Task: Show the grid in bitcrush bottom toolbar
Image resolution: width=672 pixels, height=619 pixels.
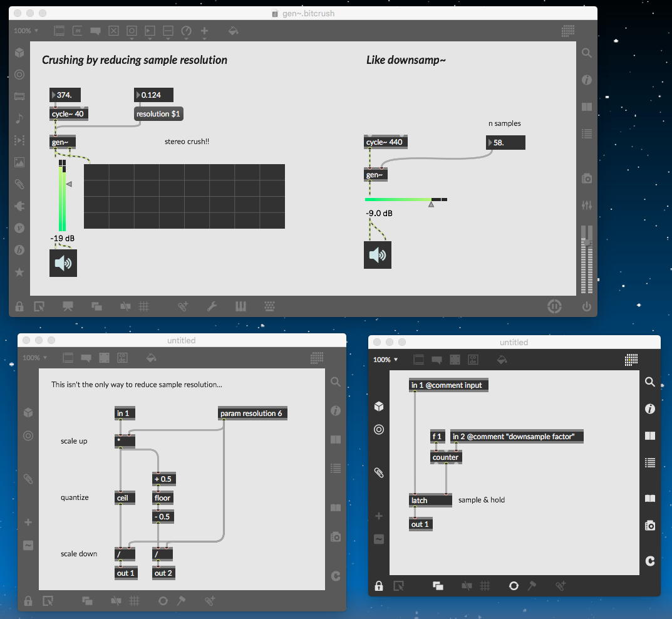Action: 144,306
